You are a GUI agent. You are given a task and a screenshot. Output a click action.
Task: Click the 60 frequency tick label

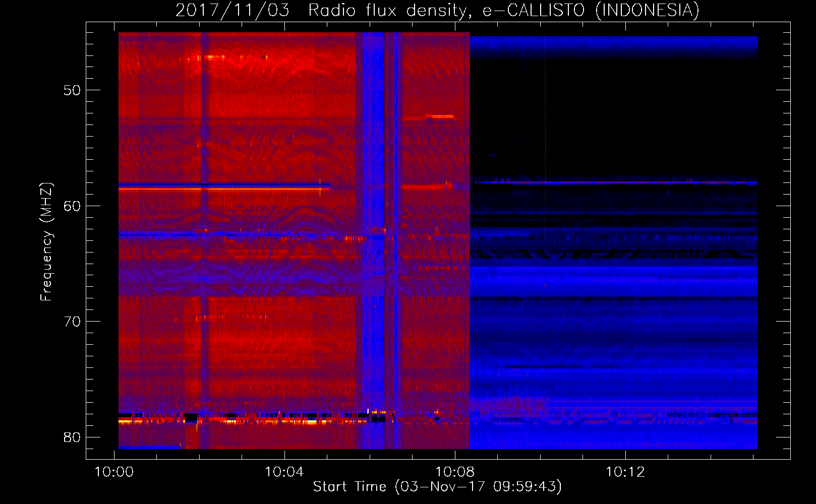pyautogui.click(x=72, y=206)
